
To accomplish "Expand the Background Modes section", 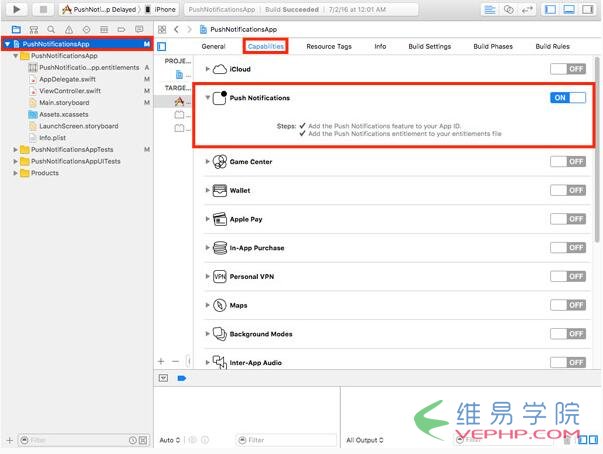I will click(x=207, y=334).
